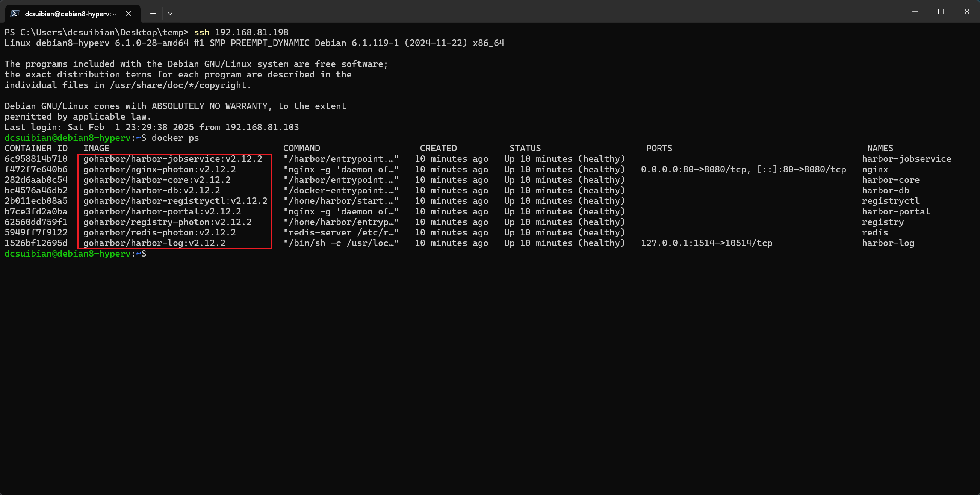Click the IMAGE column header
This screenshot has width=980, height=495.
pyautogui.click(x=97, y=148)
